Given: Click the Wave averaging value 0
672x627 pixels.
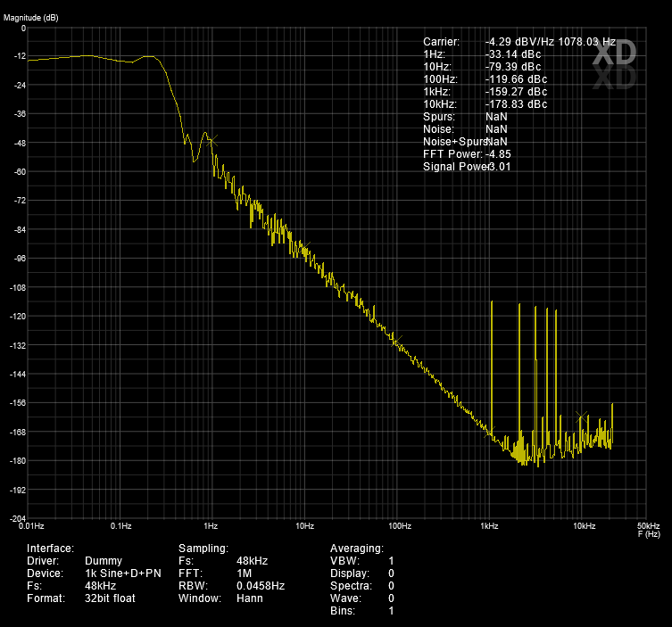Looking at the screenshot, I should click(x=391, y=598).
